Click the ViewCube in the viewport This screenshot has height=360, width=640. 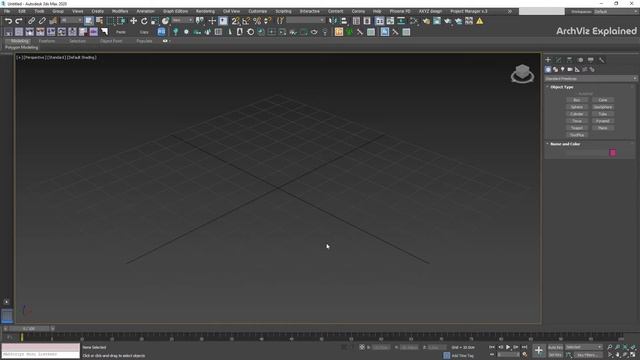522,73
